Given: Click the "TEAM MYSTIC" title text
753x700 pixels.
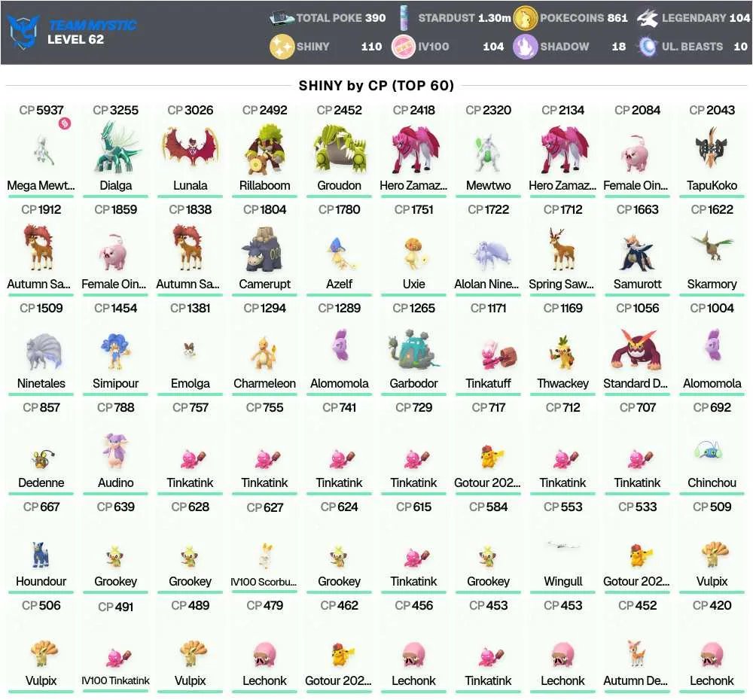Looking at the screenshot, I should (x=92, y=25).
